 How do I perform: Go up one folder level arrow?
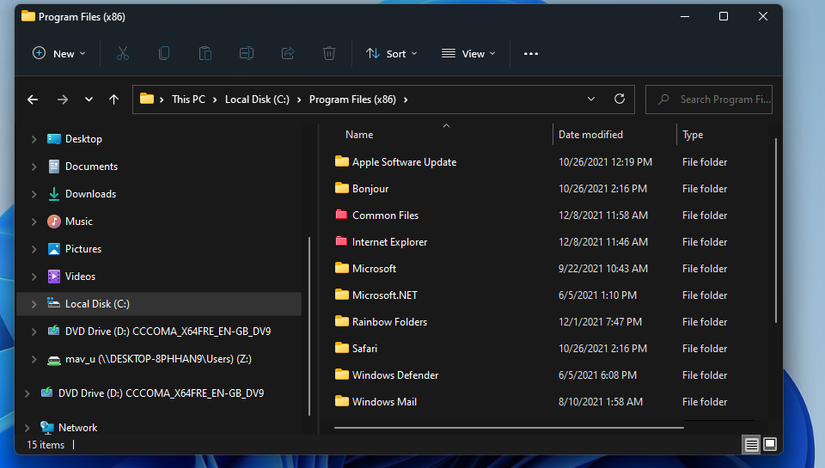tap(114, 99)
